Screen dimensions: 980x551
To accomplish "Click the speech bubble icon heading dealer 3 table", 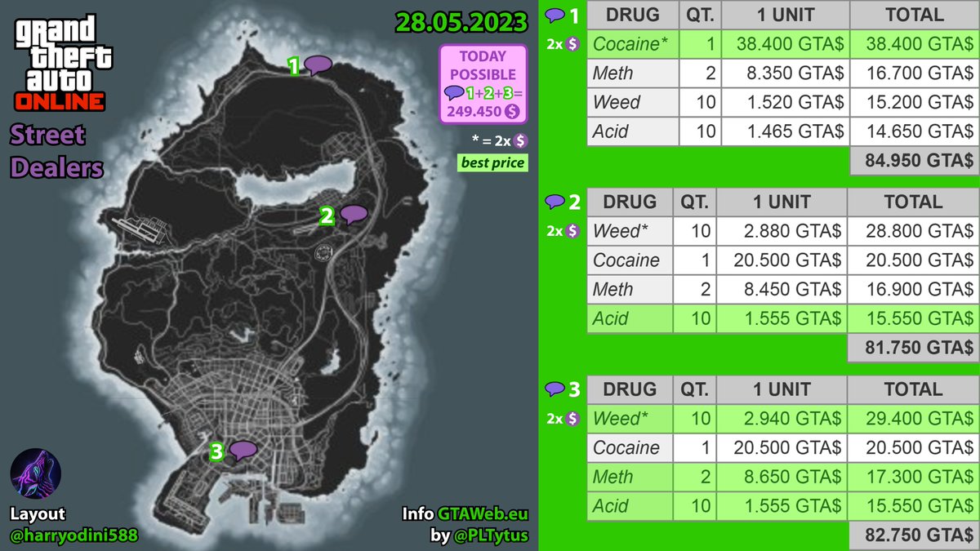I will point(556,389).
